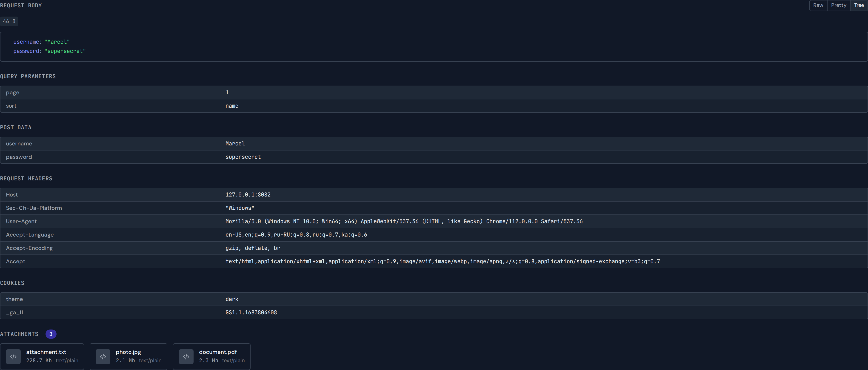The width and height of the screenshot is (868, 370).
Task: Switch the body view to Pretty
Action: point(838,5)
